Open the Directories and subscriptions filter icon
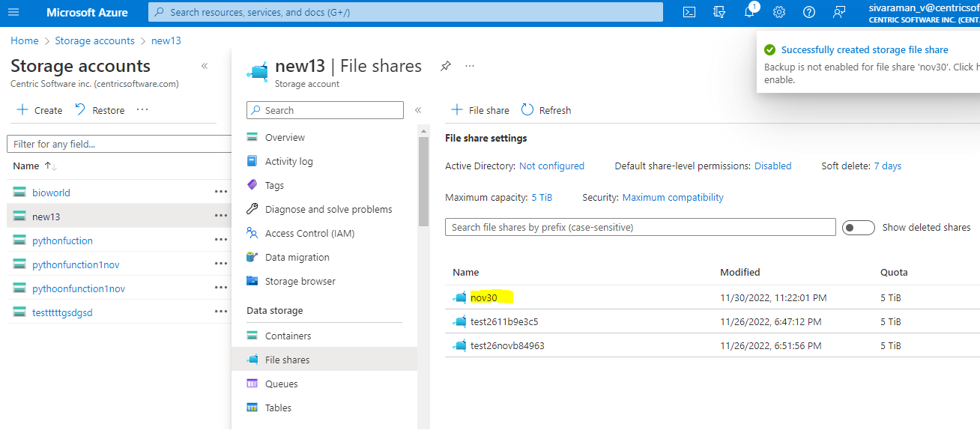Viewport: 980px width, 430px height. (x=719, y=12)
